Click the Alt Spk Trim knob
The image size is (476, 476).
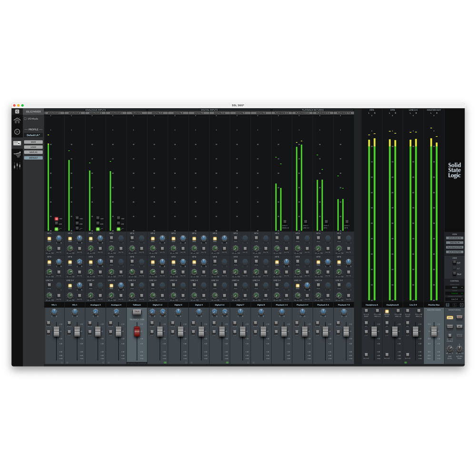coord(460,348)
